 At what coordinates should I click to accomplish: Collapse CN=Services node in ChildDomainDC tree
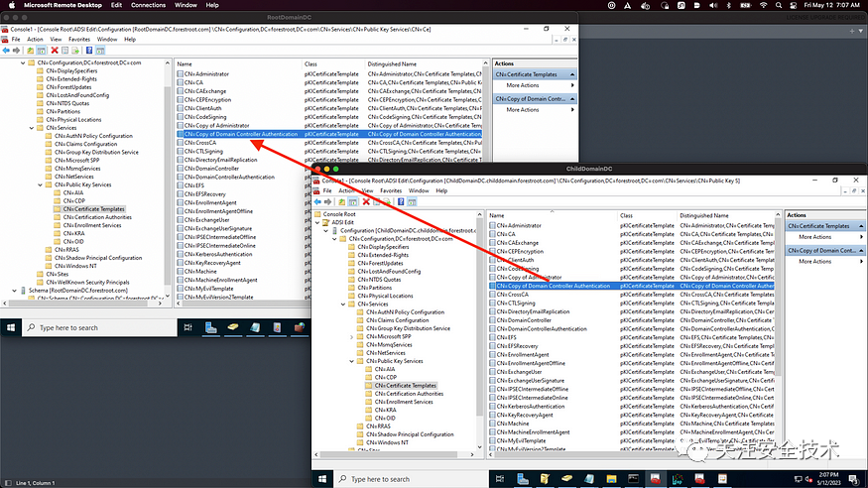pos(343,305)
